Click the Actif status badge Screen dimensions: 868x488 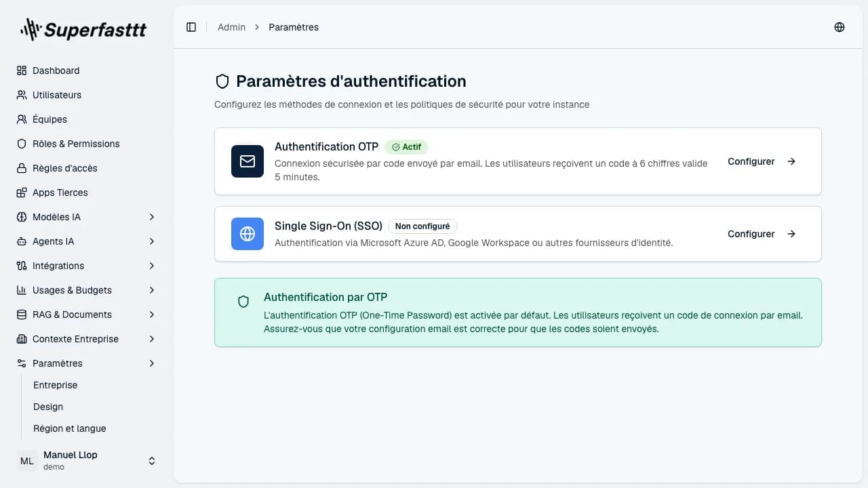click(x=406, y=146)
